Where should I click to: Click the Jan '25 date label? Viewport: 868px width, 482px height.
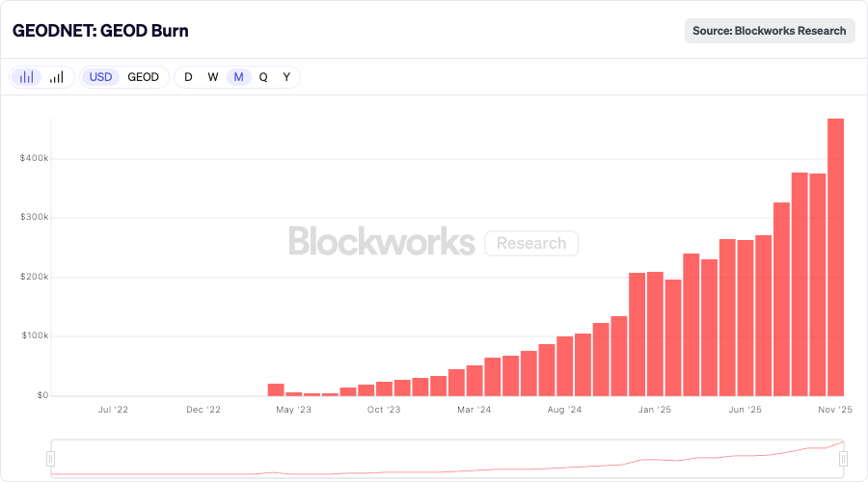[x=654, y=410]
